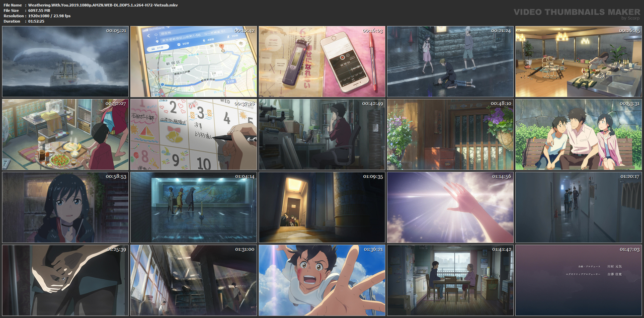Image resolution: width=644 pixels, height=318 pixels.
Task: Click the clasped hands thumbnail at 01:25:39
Action: 65,280
